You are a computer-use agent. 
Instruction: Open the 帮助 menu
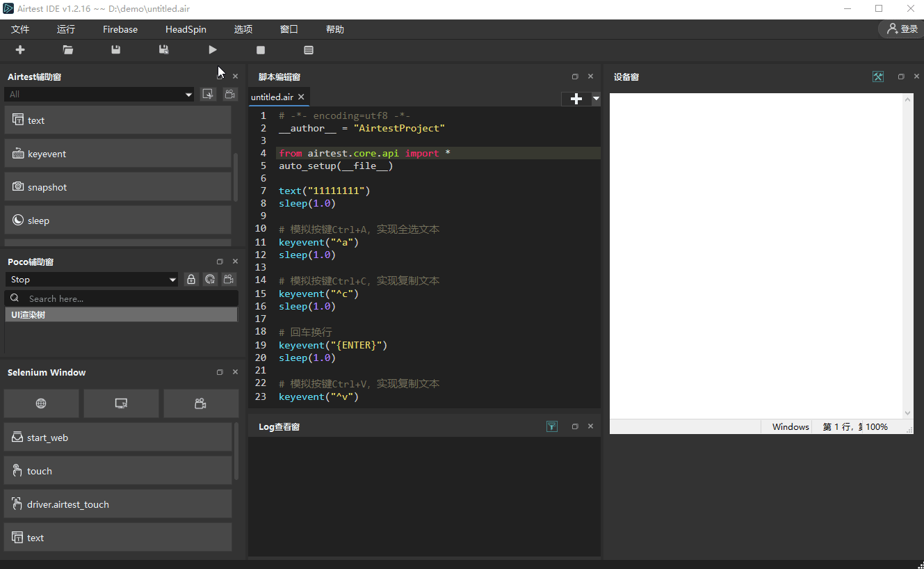pyautogui.click(x=335, y=29)
